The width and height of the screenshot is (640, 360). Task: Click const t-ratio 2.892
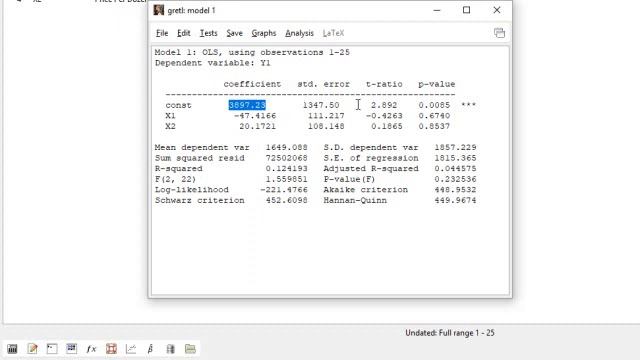(384, 105)
